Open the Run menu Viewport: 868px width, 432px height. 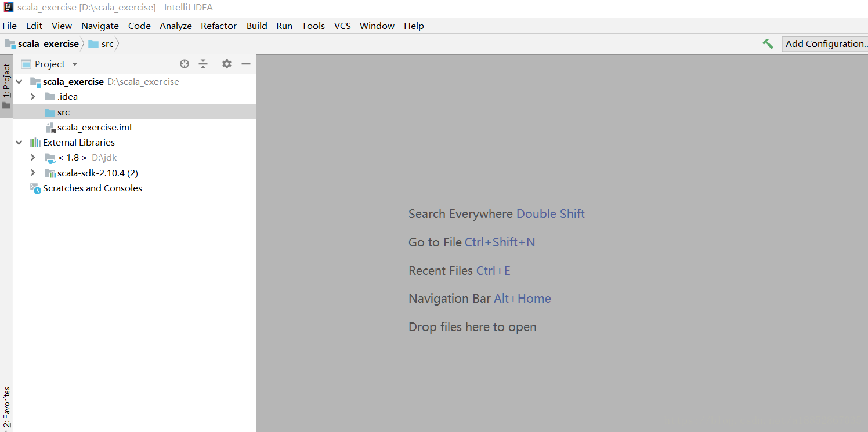(x=284, y=26)
